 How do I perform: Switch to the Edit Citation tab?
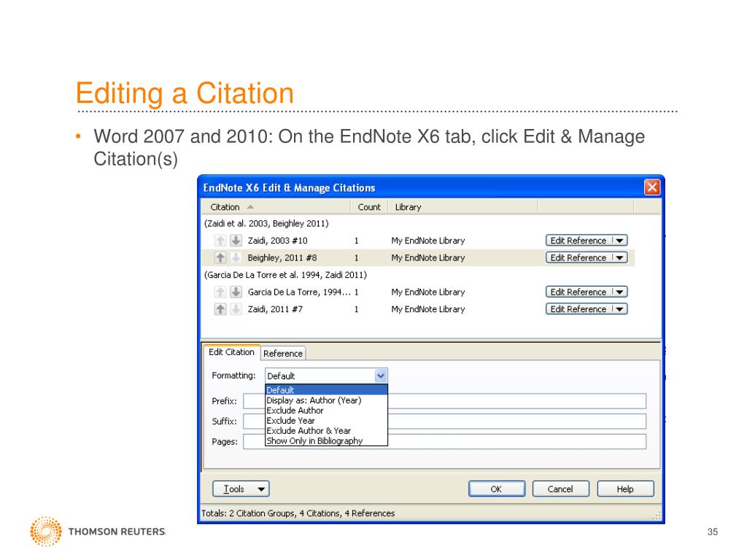[231, 352]
